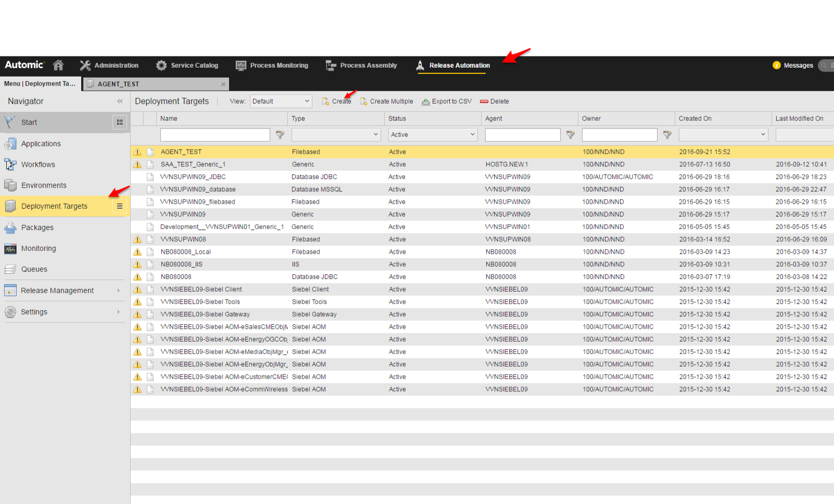Click the funnel filter icon in Agent column
The width and height of the screenshot is (834, 504).
(x=570, y=134)
